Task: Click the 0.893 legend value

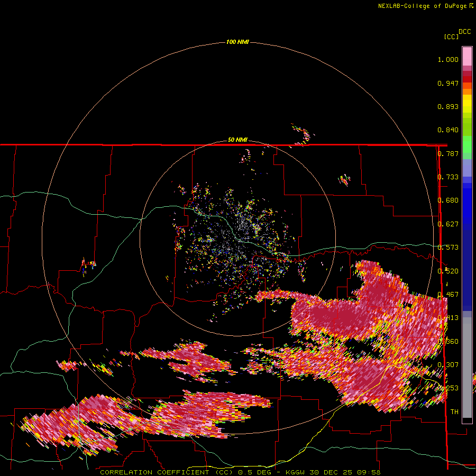Action: click(448, 106)
